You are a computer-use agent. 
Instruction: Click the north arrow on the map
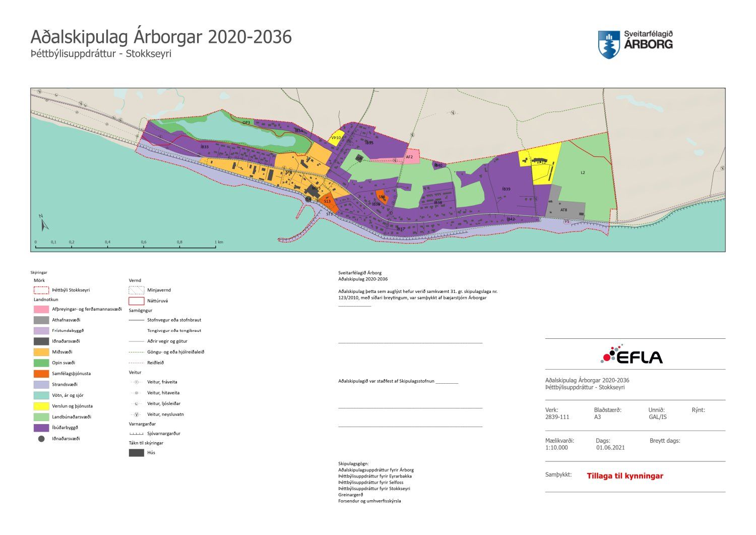coord(44,222)
